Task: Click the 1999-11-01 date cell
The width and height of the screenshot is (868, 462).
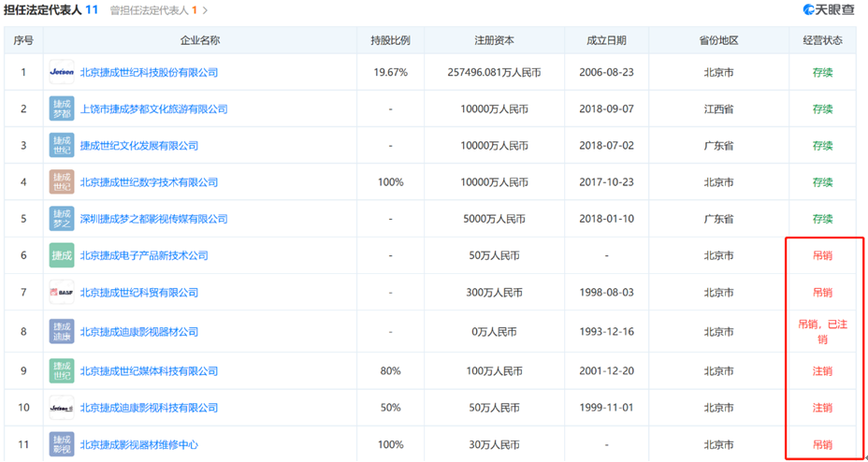Action: click(x=607, y=408)
